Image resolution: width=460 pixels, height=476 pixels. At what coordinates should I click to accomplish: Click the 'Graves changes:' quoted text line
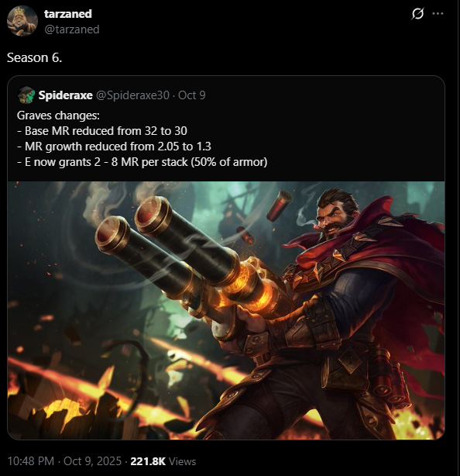point(58,116)
